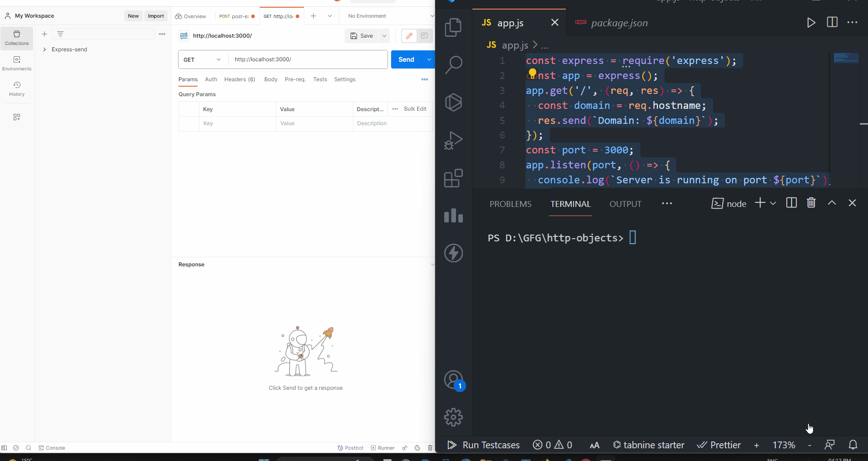Image resolution: width=868 pixels, height=461 pixels.
Task: Close the VS Code terminal panel
Action: 852,203
